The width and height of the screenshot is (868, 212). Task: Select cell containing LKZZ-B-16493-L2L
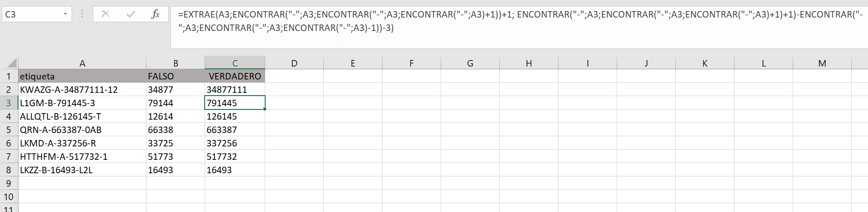pyautogui.click(x=82, y=170)
